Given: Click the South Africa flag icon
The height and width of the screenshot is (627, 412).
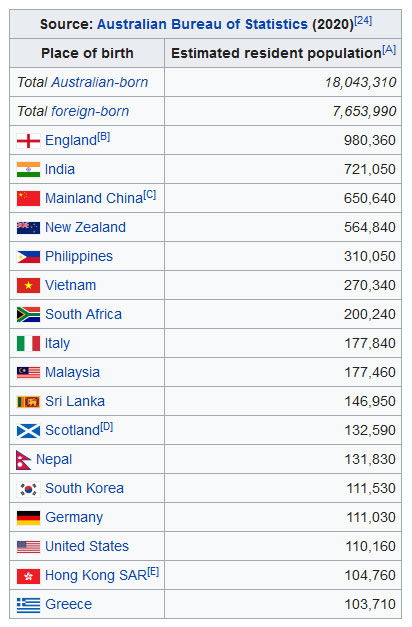Looking at the screenshot, I should (28, 315).
